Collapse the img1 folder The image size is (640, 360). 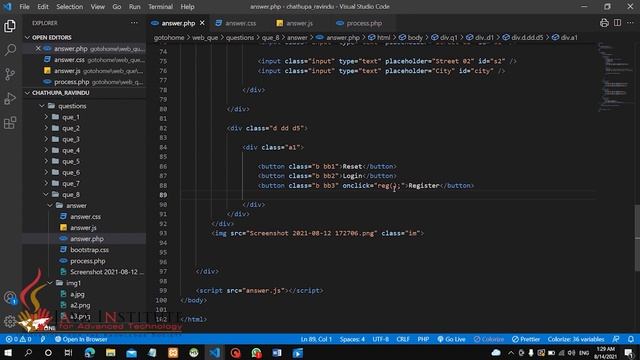click(x=73, y=283)
